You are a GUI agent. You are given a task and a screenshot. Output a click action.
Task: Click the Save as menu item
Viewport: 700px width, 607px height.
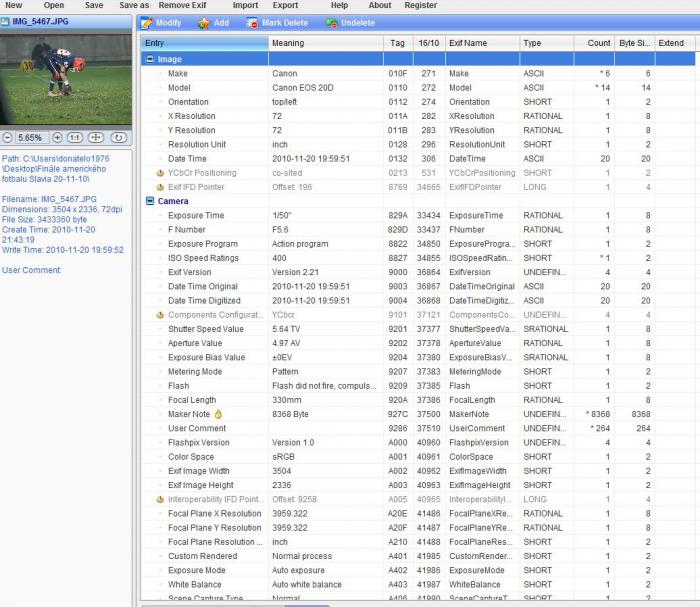134,5
